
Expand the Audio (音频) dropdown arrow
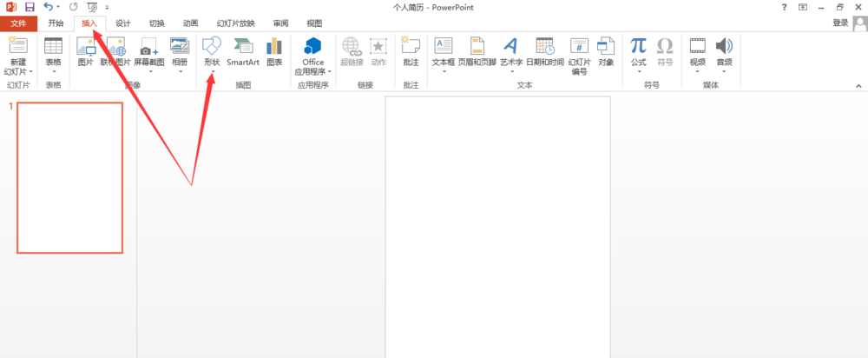pyautogui.click(x=724, y=71)
